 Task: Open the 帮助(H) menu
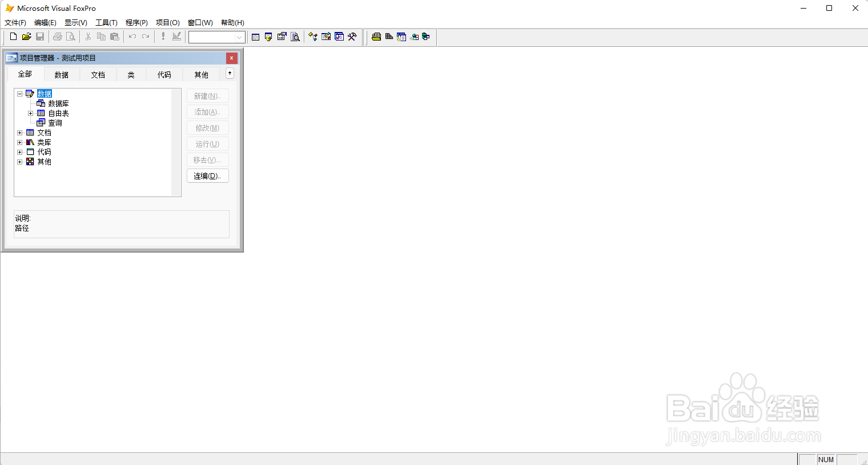coord(232,23)
